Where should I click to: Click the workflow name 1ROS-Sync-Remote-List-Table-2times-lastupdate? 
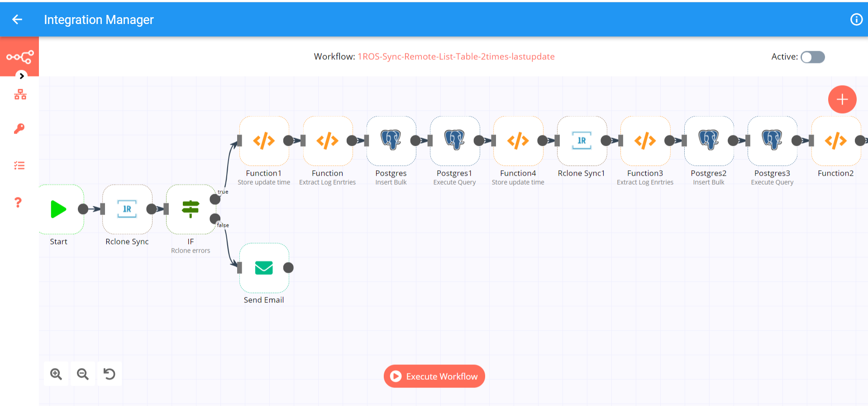[456, 57]
